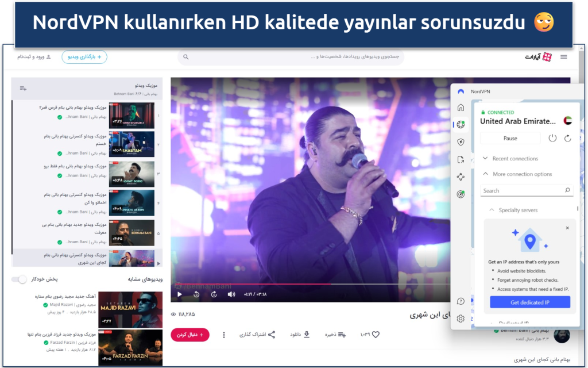Open NordVPN Dark Web Monitor target icon

[x=461, y=194]
